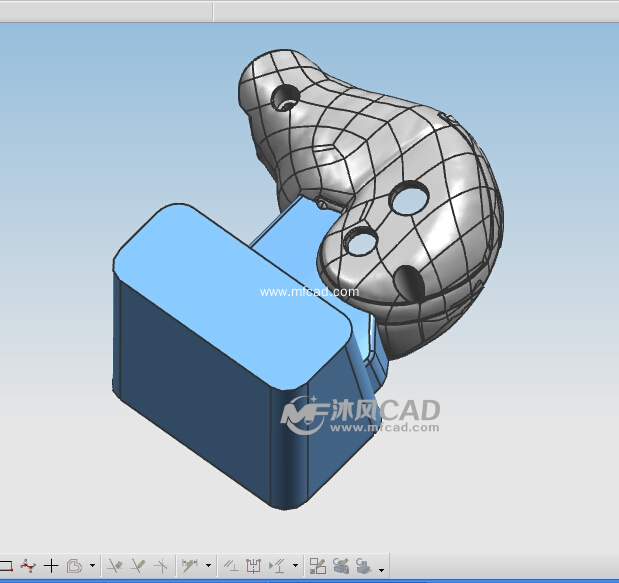Viewport: 619px width, 583px height.
Task: Open the constraints dropdown arrow
Action: coord(295,566)
